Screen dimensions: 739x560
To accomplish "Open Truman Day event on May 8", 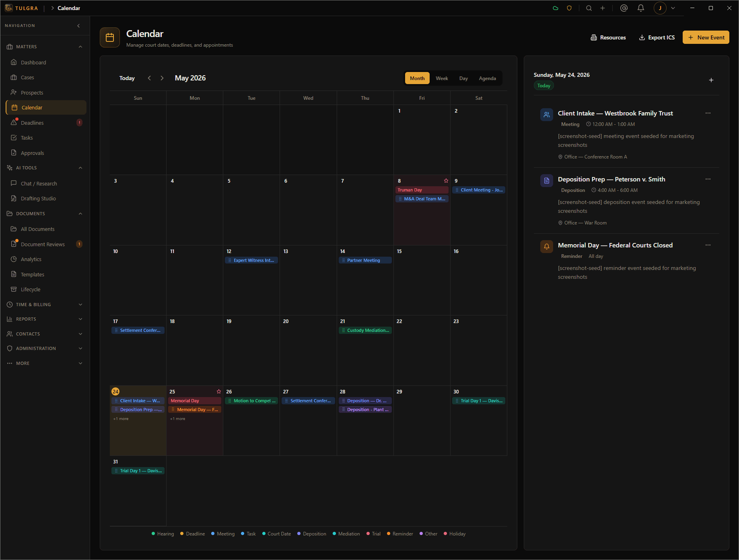I will point(422,190).
